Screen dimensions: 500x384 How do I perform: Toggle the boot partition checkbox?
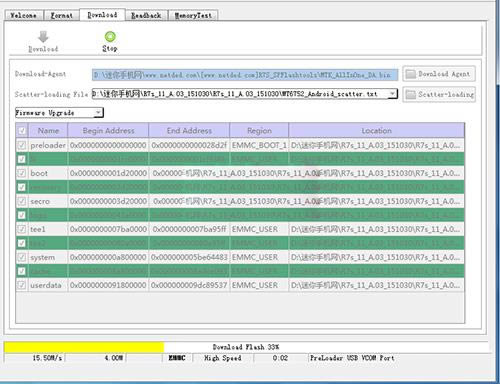tap(22, 173)
